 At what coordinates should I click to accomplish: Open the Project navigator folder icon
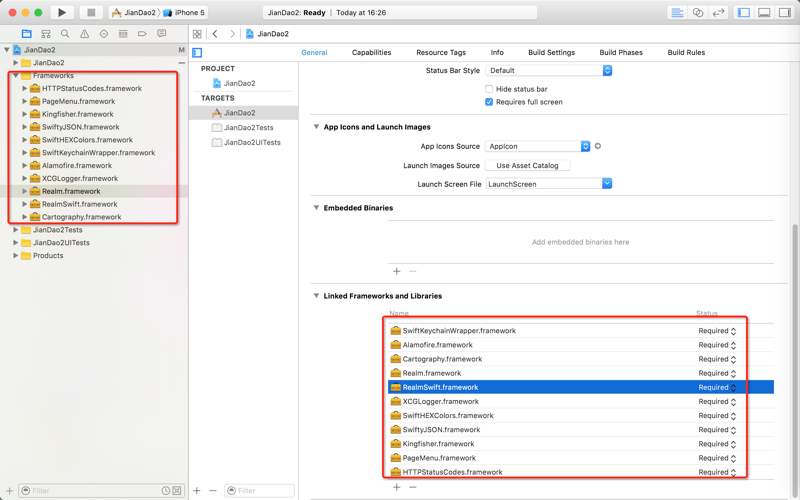27,34
